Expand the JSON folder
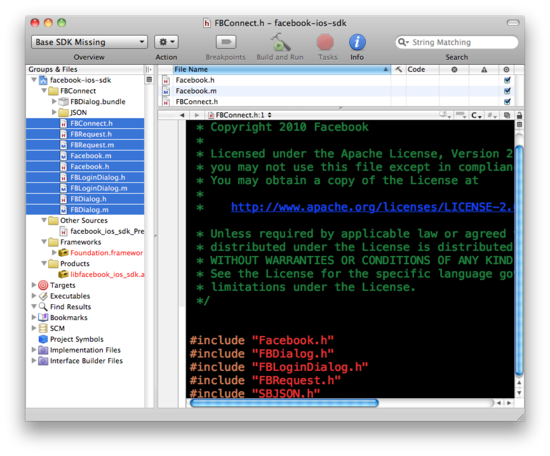 [54, 112]
